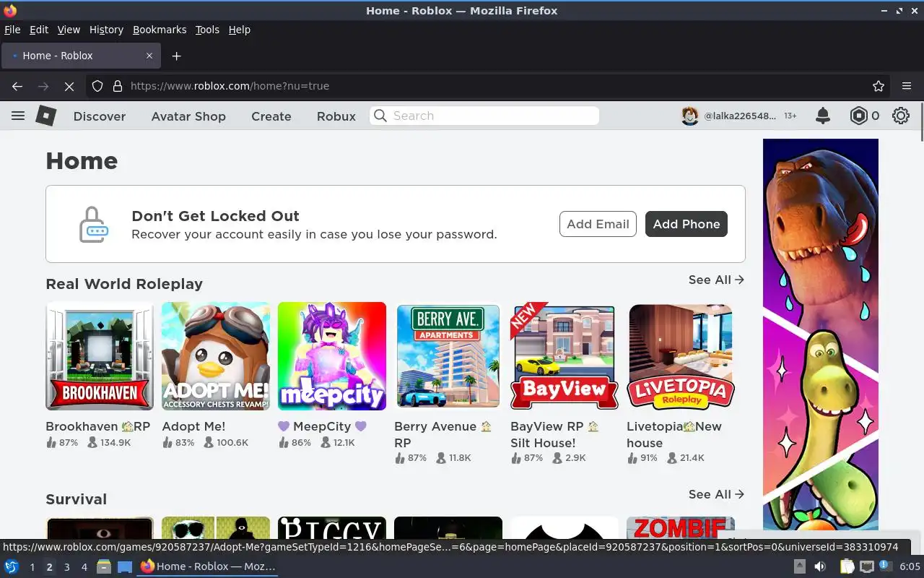Open the View menu
The height and width of the screenshot is (578, 924).
[69, 30]
